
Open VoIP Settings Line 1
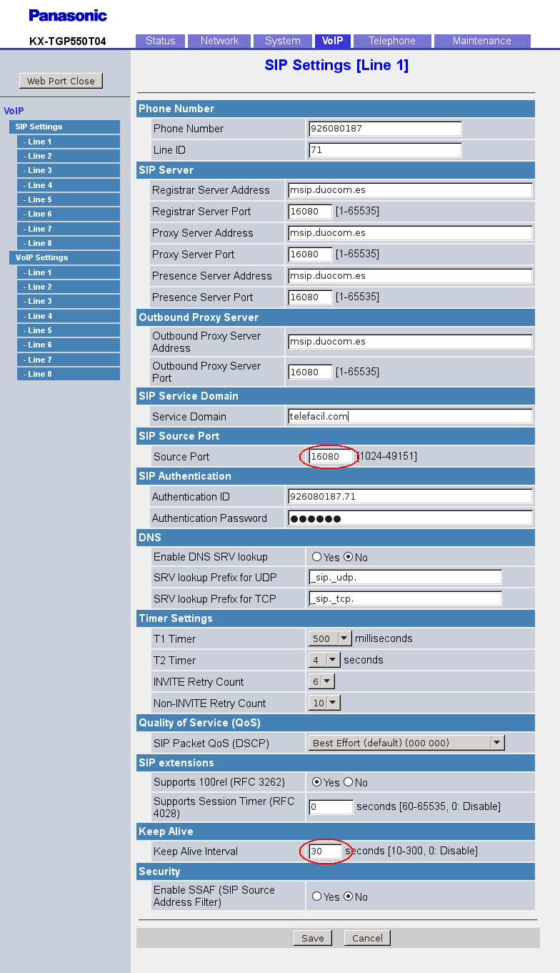pyautogui.click(x=68, y=272)
